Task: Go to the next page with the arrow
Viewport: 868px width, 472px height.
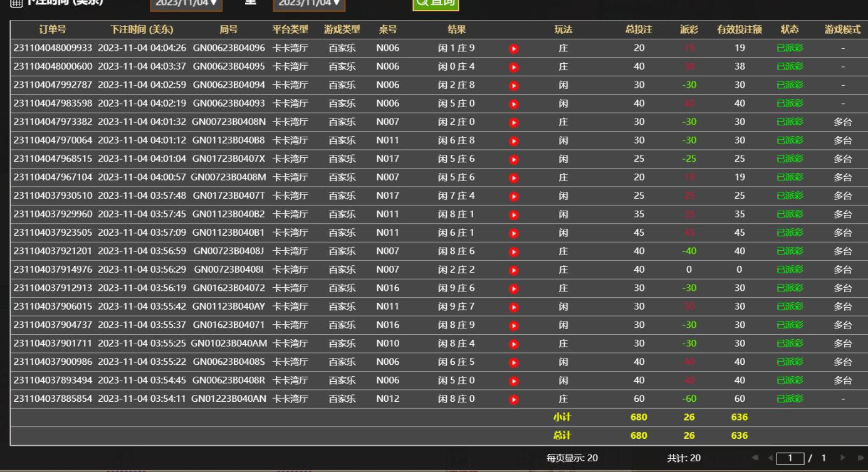Action: [x=843, y=458]
